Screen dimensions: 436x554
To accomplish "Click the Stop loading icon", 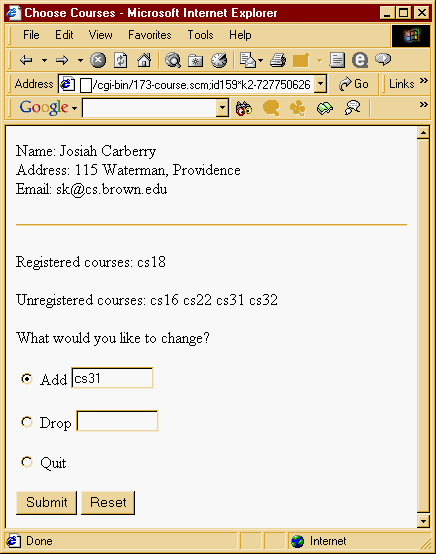I will (x=98, y=60).
